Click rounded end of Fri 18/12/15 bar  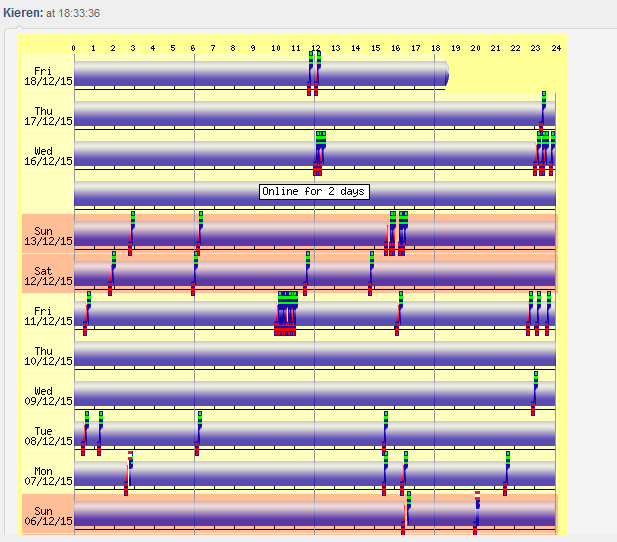446,74
